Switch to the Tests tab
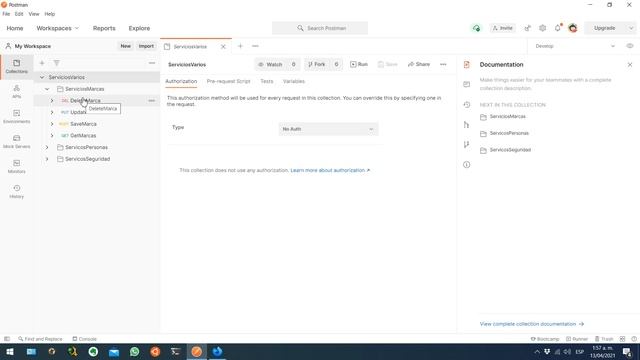The height and width of the screenshot is (360, 640). [267, 81]
